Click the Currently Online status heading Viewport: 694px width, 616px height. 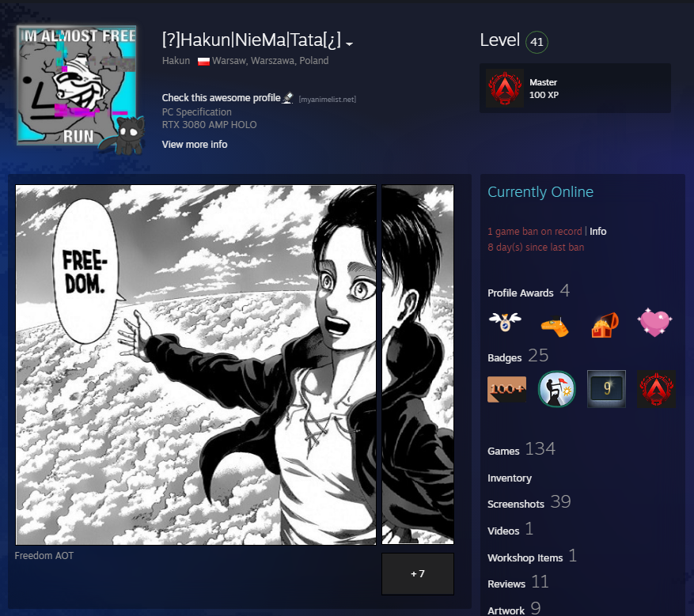click(x=540, y=192)
